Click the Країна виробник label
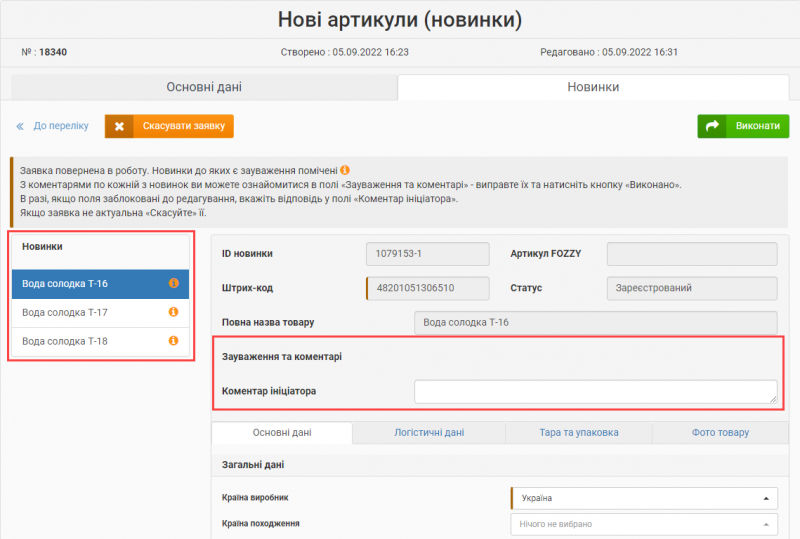800x539 pixels. pyautogui.click(x=255, y=498)
